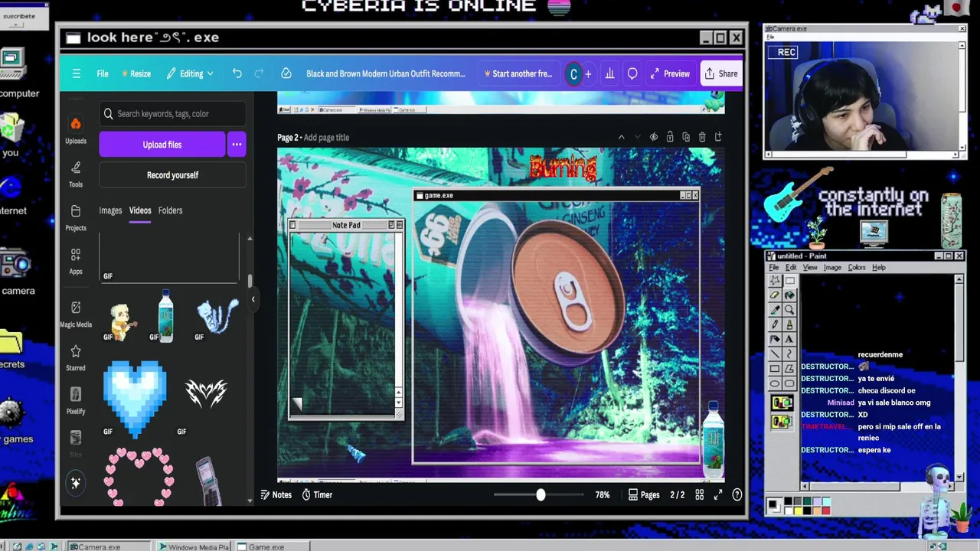
Task: Select the Magnifier tool in Paint
Action: point(789,310)
